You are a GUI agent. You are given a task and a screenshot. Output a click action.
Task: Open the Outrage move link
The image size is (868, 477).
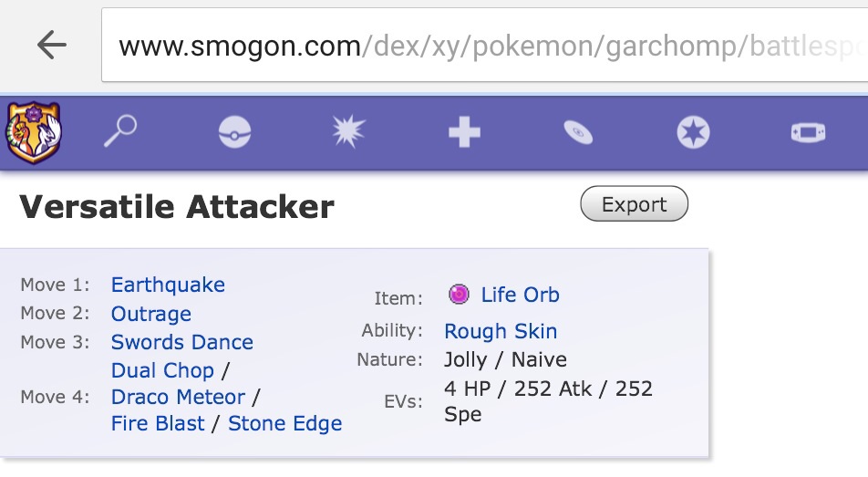(151, 314)
